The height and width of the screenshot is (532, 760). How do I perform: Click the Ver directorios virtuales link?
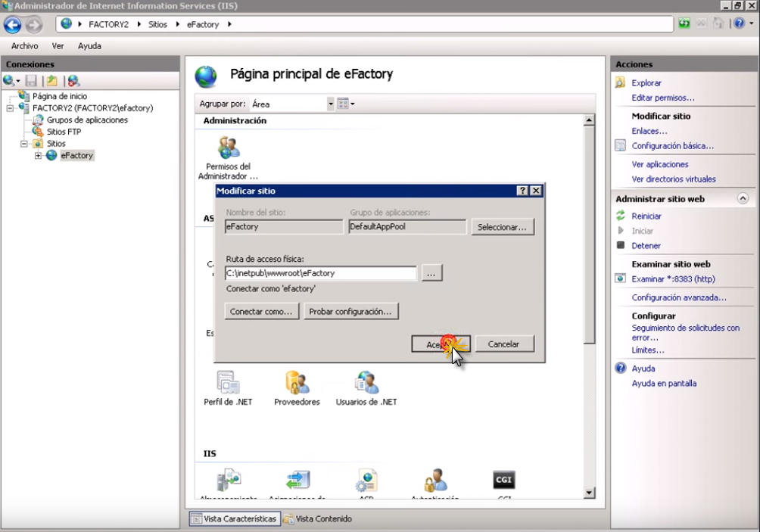[673, 179]
